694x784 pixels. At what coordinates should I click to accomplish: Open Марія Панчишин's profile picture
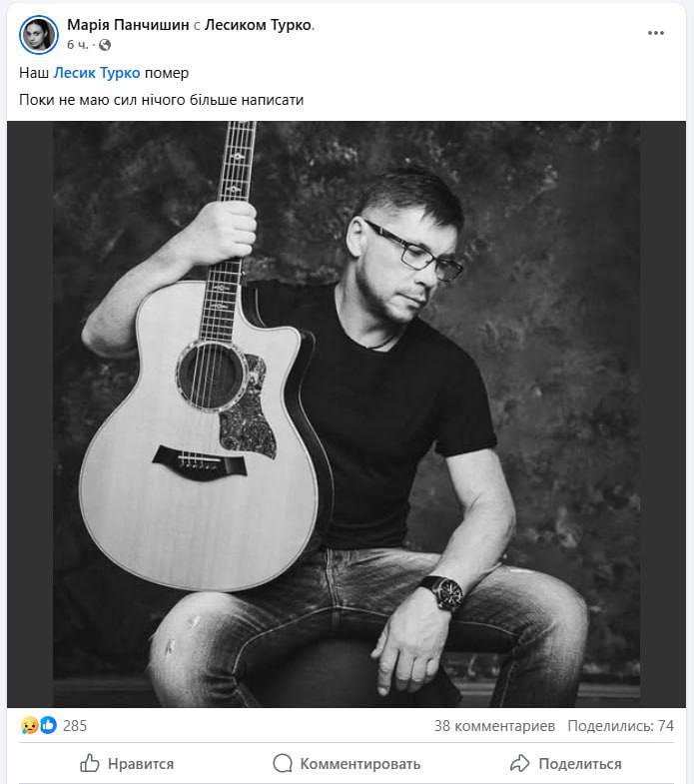(39, 35)
